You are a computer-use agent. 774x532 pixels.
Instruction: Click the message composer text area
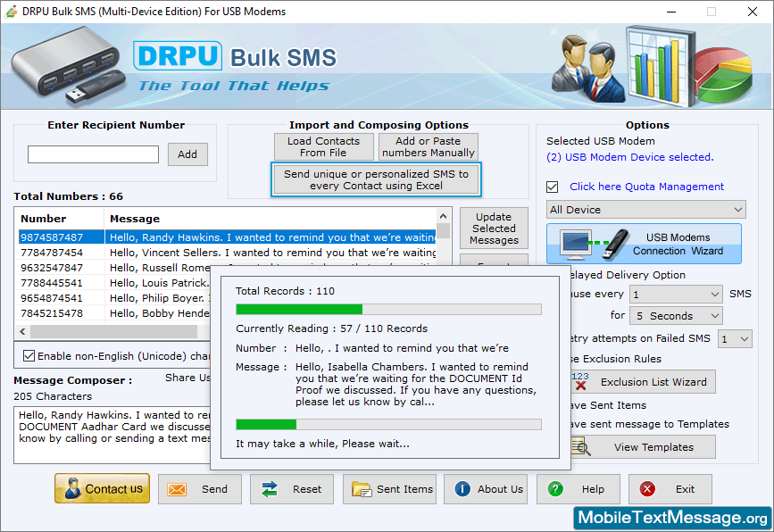pyautogui.click(x=112, y=435)
